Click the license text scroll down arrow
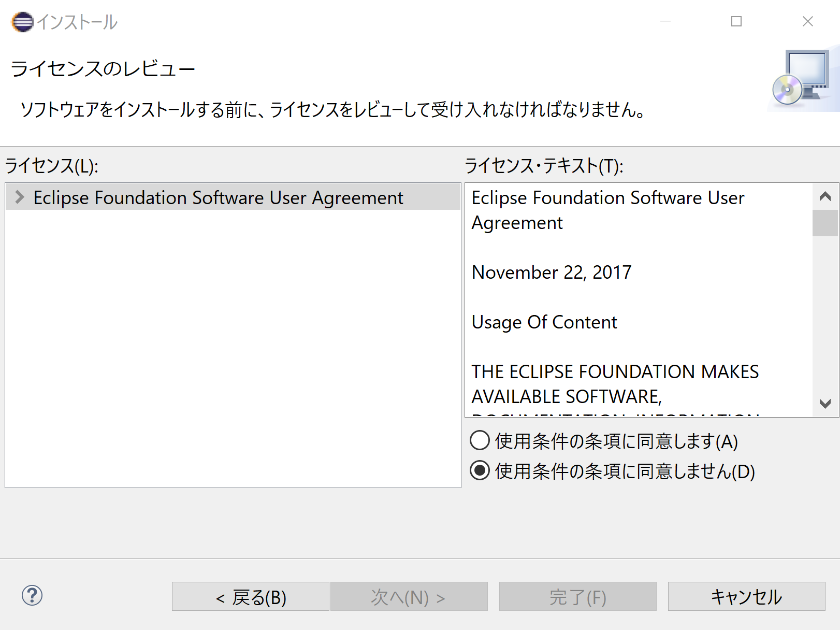 click(825, 404)
